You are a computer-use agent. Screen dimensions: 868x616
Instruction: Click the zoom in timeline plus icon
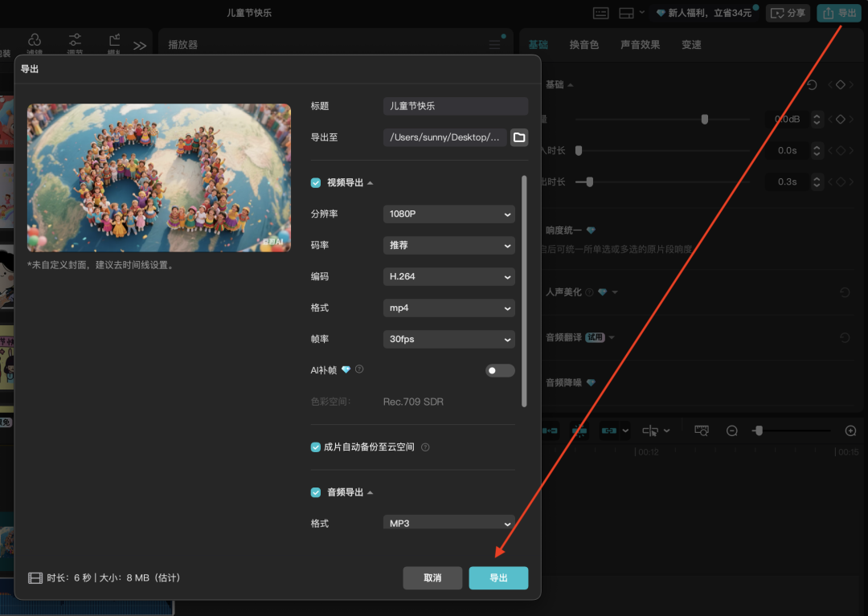850,431
